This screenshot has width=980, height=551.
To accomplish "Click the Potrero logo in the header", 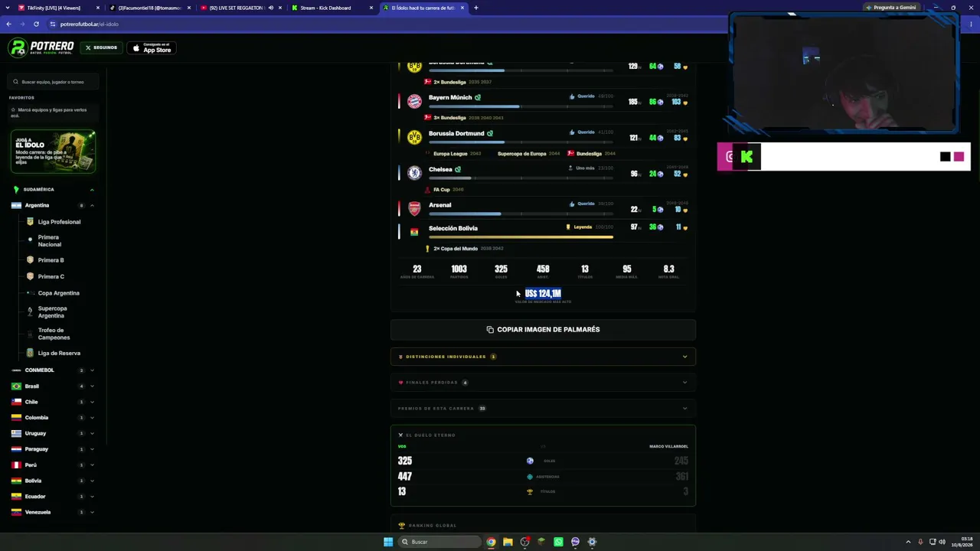I will coord(41,47).
